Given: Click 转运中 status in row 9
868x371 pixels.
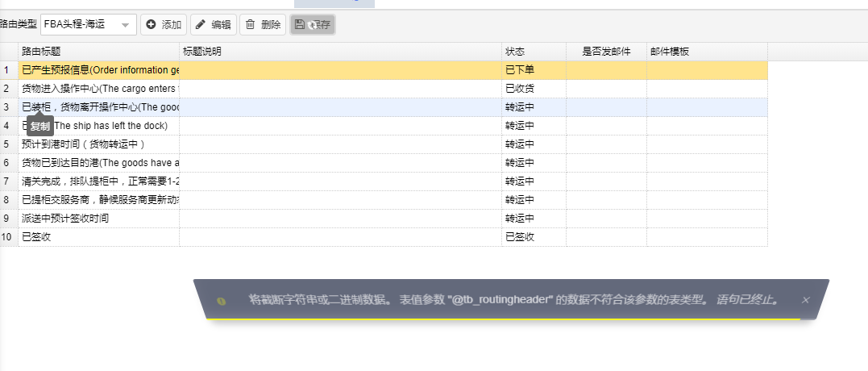Looking at the screenshot, I should coord(534,219).
